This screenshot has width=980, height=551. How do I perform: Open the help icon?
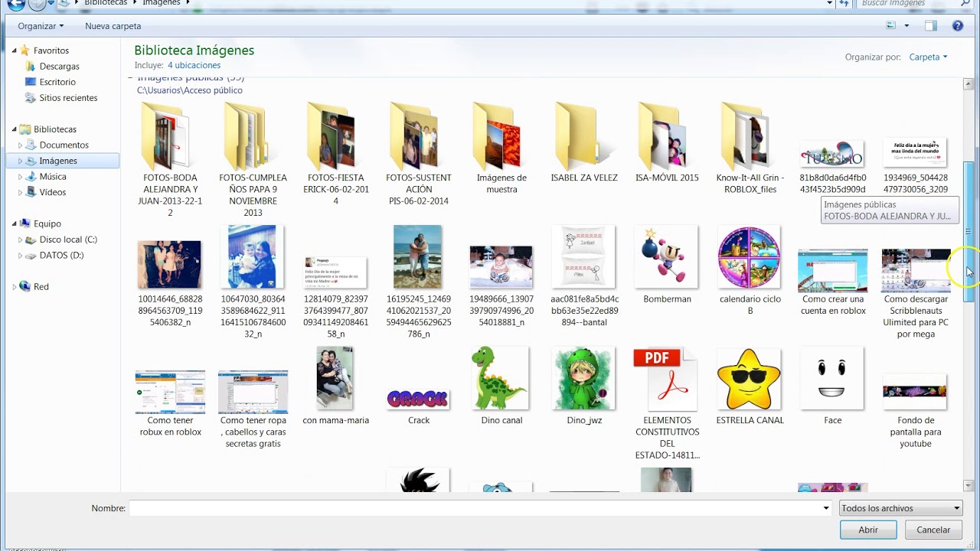click(x=958, y=26)
